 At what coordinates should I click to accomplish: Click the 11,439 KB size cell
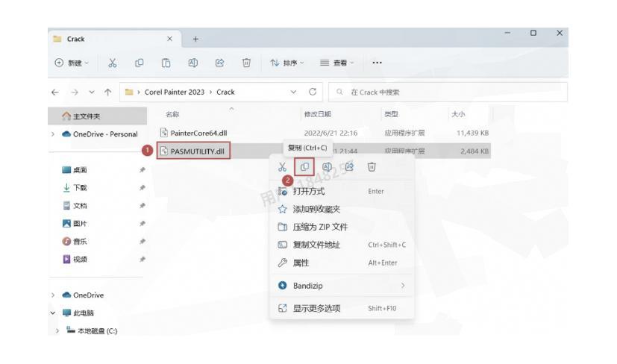point(472,133)
